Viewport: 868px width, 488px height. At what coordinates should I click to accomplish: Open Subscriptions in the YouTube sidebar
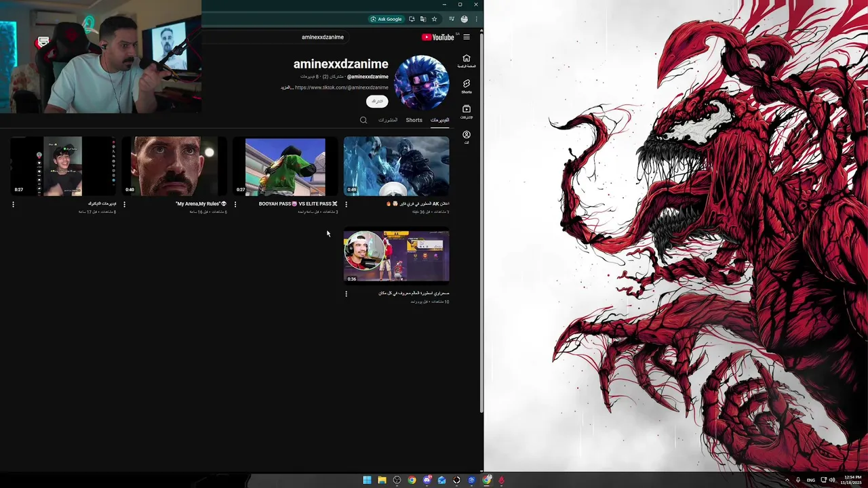(x=467, y=112)
